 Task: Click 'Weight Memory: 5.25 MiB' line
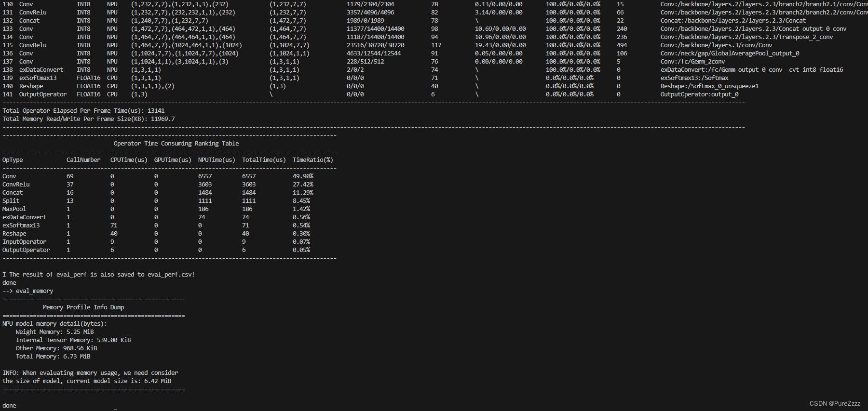point(54,331)
